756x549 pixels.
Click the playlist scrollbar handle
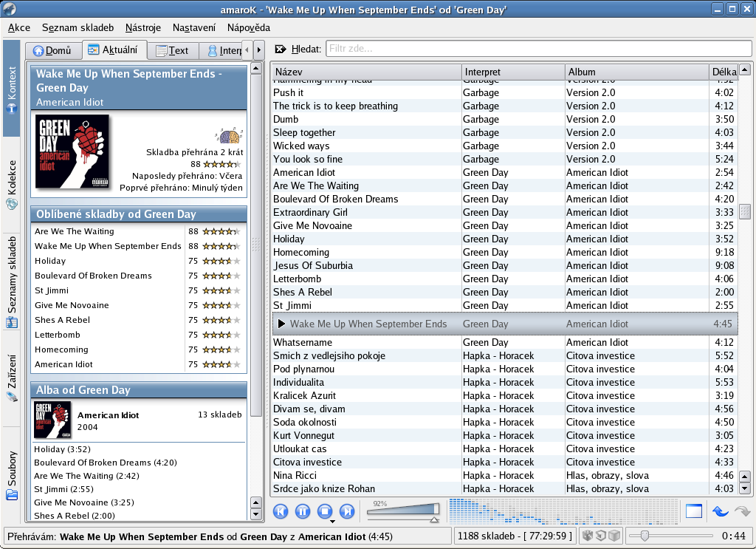(745, 211)
